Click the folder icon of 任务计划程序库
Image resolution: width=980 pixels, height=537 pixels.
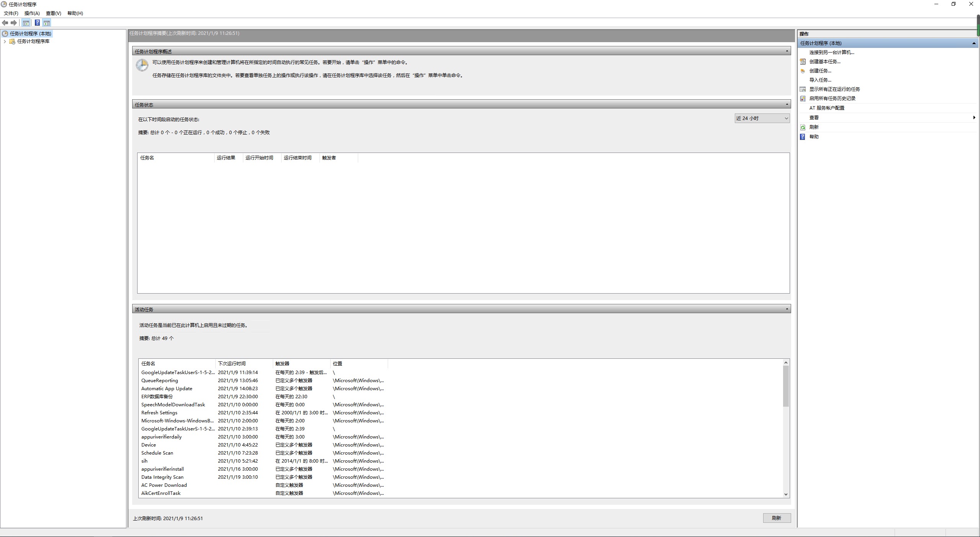(x=12, y=41)
